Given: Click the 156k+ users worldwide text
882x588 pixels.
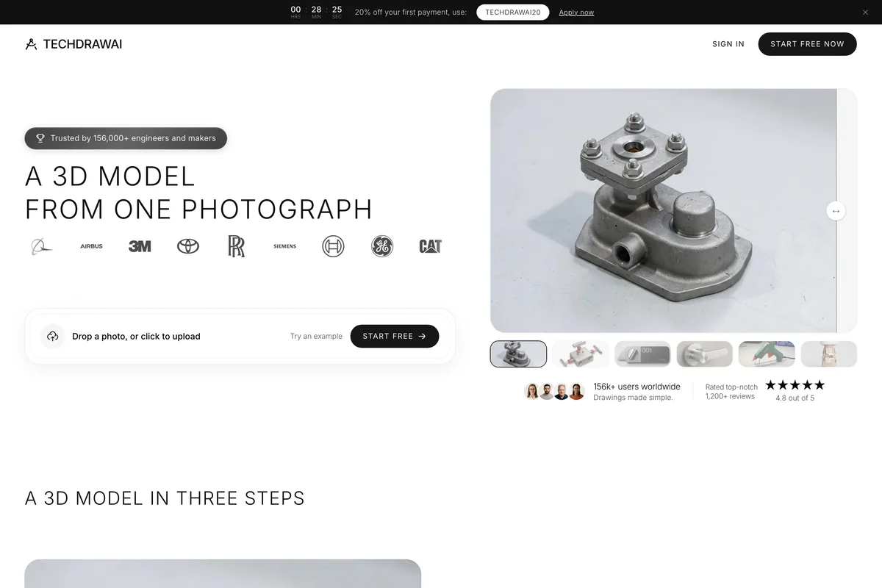Looking at the screenshot, I should (x=637, y=387).
